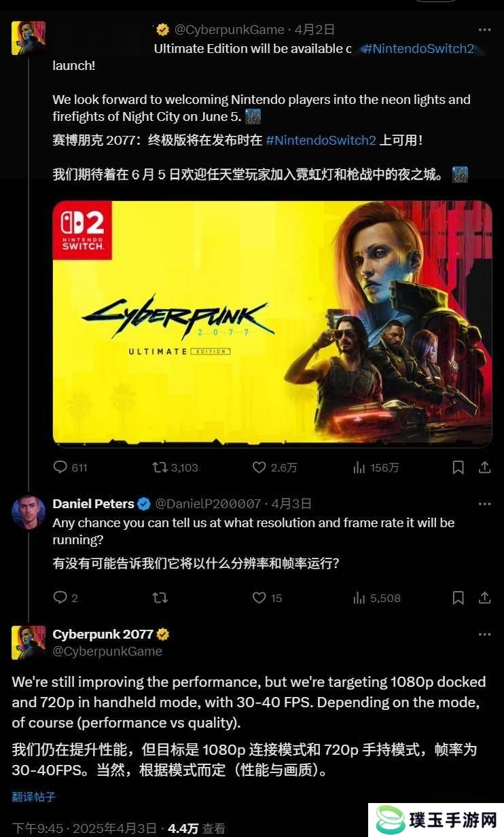Viewport: 504px width, 837px height.
Task: Open the @DanielP200007 profile handle
Action: tap(209, 504)
